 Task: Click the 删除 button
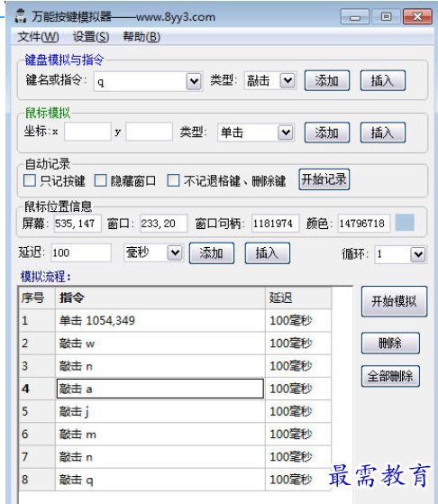tap(390, 344)
